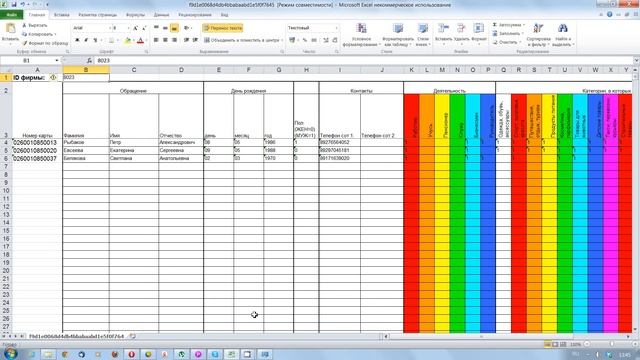Increase the decimal places
The width and height of the screenshot is (640, 360).
click(x=326, y=40)
